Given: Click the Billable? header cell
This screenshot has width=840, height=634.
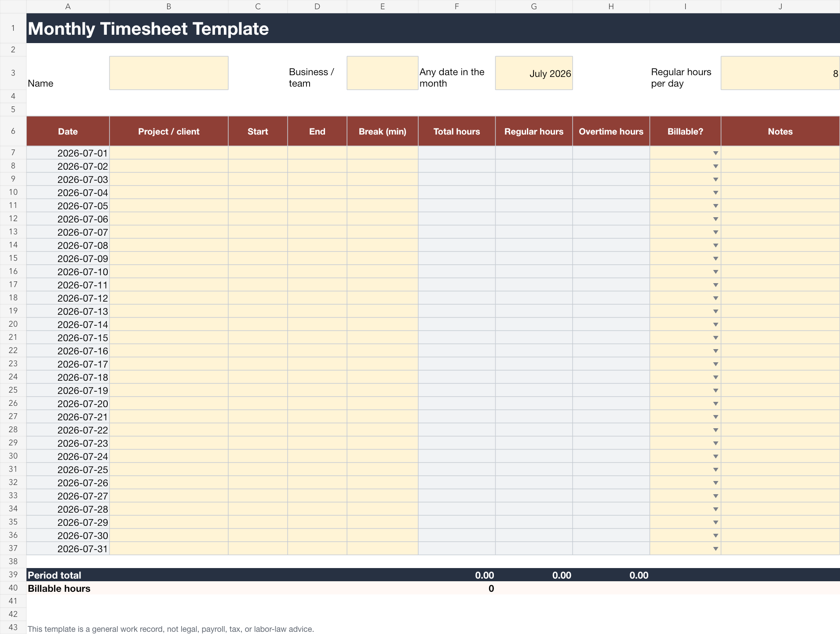Looking at the screenshot, I should [x=685, y=131].
